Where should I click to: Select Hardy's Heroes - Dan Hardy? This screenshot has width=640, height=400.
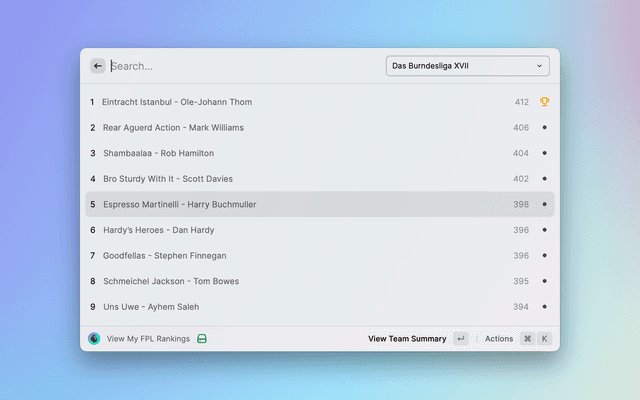(159, 230)
